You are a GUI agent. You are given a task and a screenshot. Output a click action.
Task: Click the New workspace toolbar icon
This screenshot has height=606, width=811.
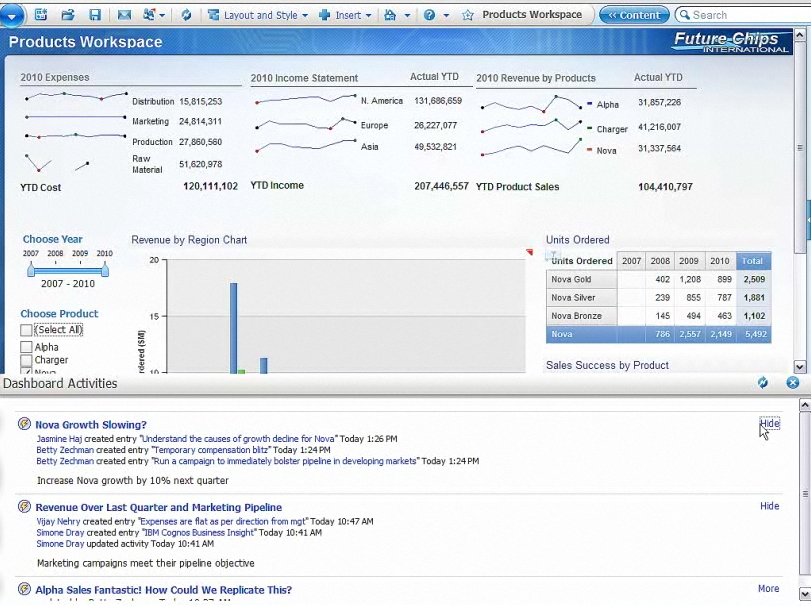41,15
